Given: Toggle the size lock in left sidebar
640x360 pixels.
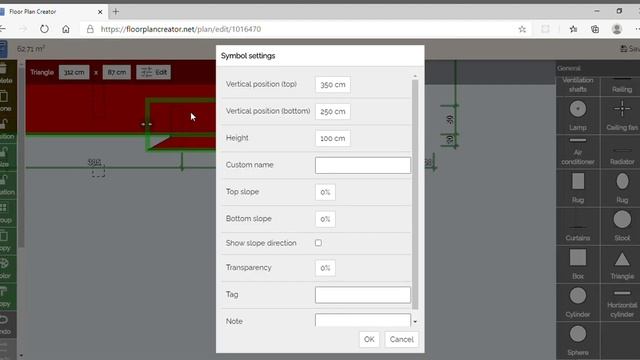Looking at the screenshot, I should pyautogui.click(x=6, y=158).
